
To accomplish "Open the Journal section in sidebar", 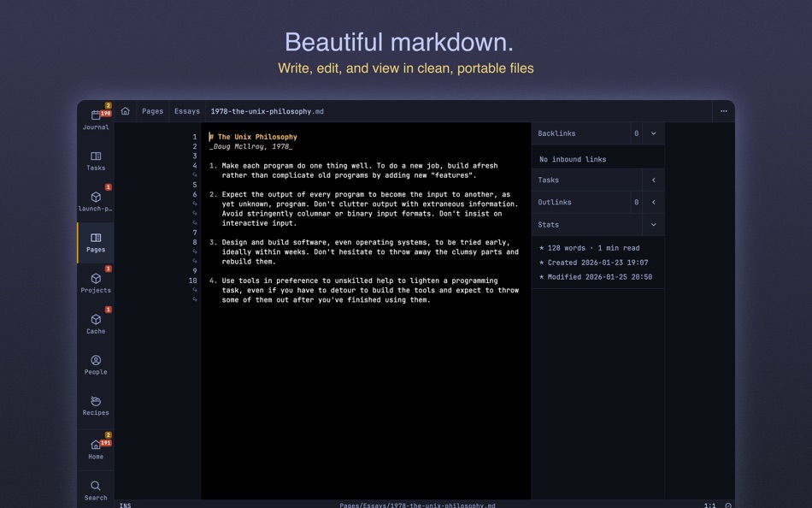I will pos(96,120).
